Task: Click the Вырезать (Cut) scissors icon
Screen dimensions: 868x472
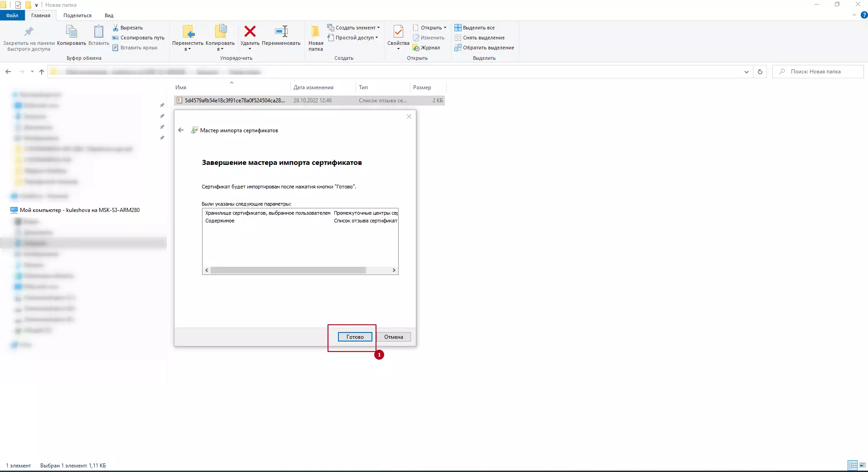Action: (x=116, y=28)
